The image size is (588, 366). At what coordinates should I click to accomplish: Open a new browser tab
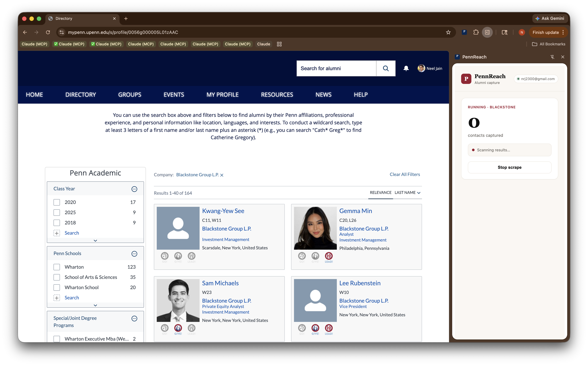[x=126, y=19]
